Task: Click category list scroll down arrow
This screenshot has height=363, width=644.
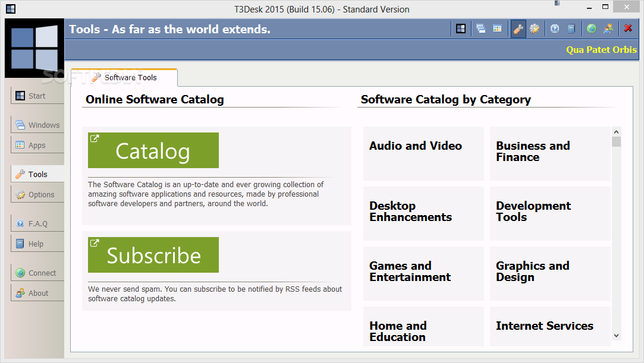Action: (616, 336)
